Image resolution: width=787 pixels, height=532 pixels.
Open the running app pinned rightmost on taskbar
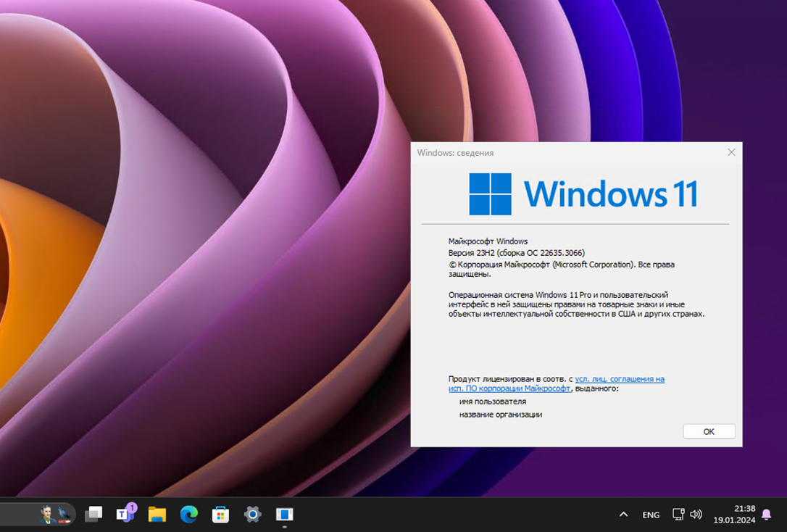[x=284, y=514]
